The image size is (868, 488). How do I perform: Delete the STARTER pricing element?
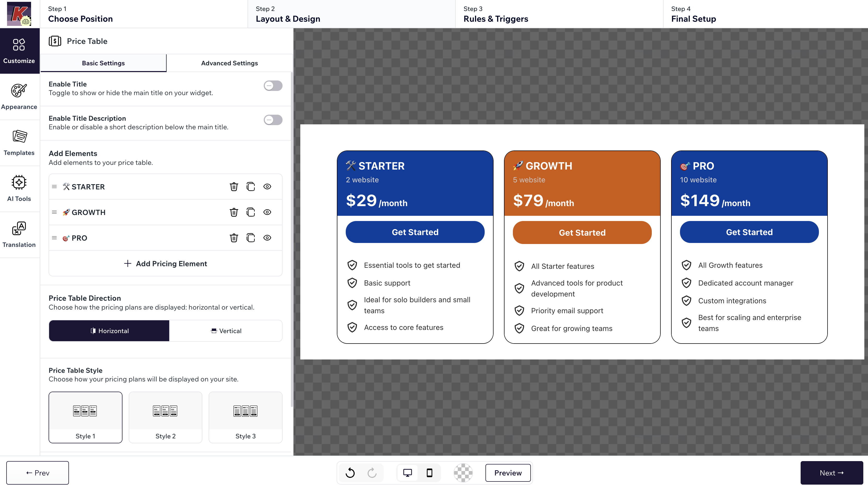[234, 186]
